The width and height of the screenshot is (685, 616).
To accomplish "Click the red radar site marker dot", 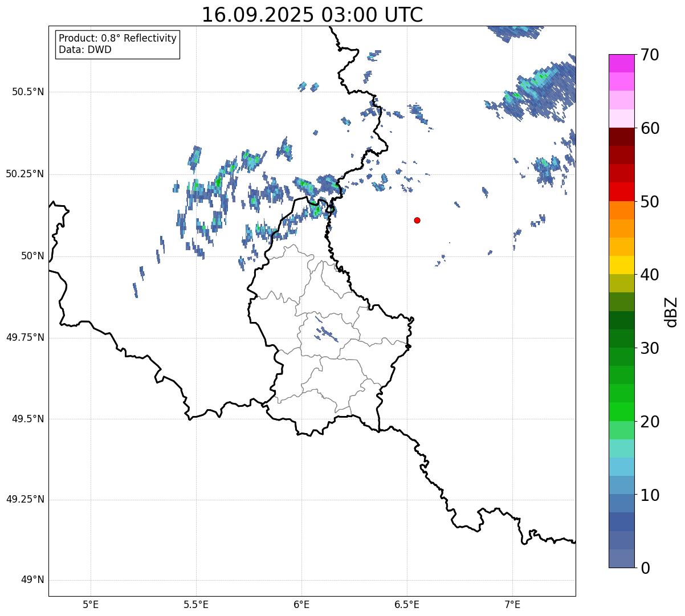I will point(417,220).
